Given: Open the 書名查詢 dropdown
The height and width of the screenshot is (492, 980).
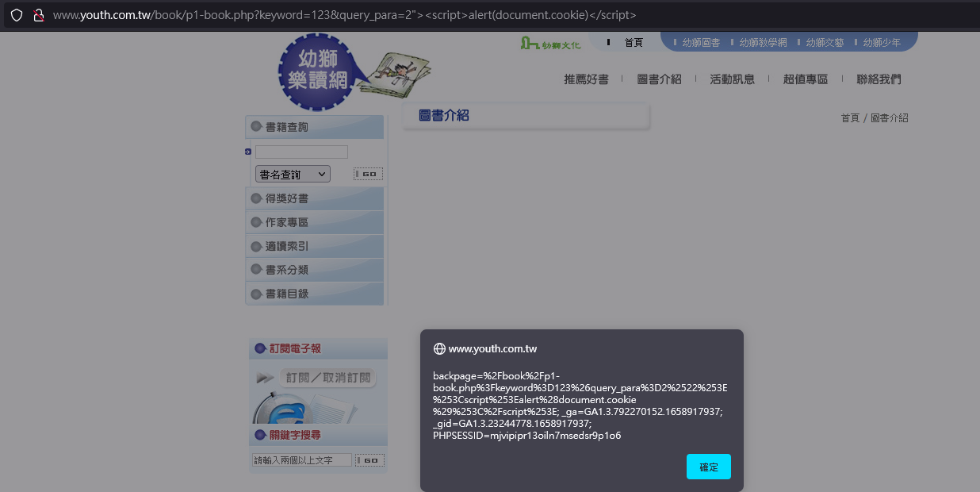Looking at the screenshot, I should click(x=293, y=174).
